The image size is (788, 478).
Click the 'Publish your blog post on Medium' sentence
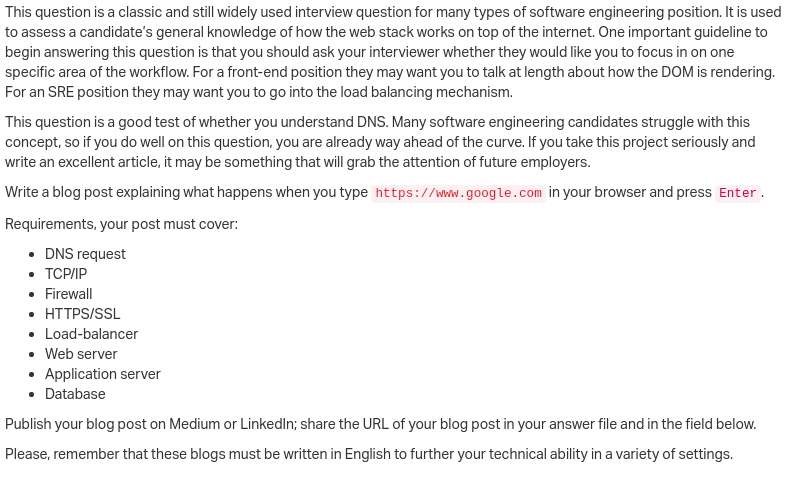click(x=380, y=424)
